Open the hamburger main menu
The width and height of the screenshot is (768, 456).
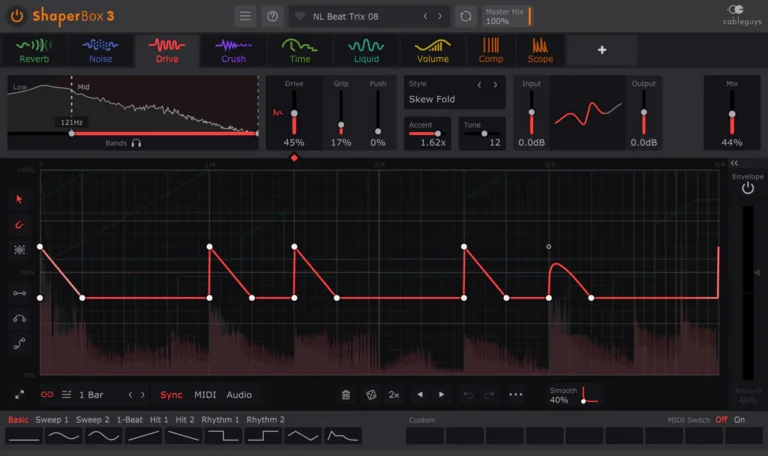click(245, 16)
